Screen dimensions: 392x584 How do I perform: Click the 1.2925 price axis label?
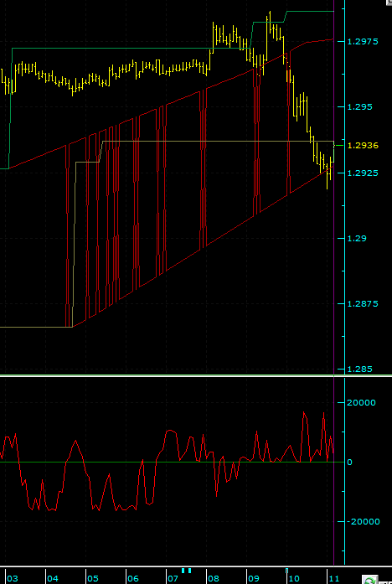(x=363, y=173)
